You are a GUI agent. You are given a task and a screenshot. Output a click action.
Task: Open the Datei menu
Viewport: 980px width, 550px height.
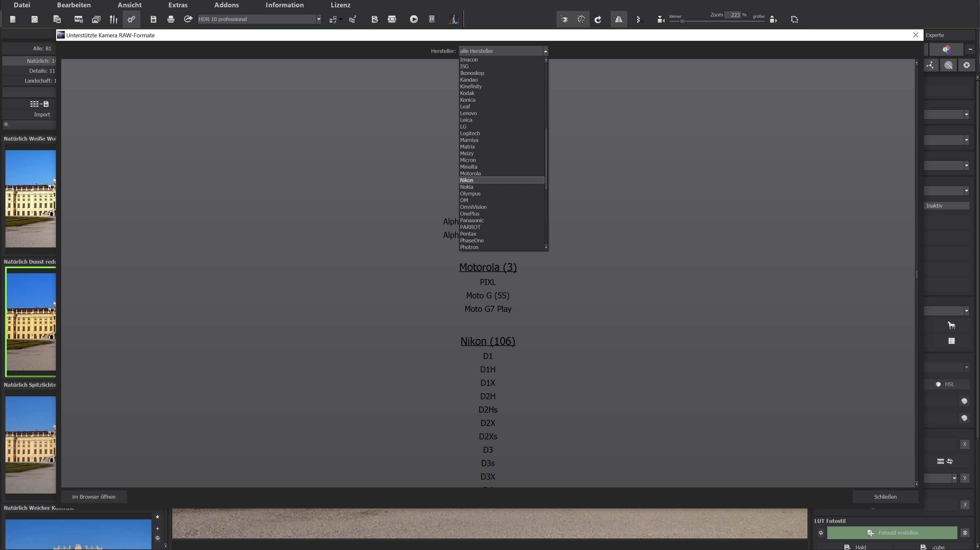coord(22,5)
